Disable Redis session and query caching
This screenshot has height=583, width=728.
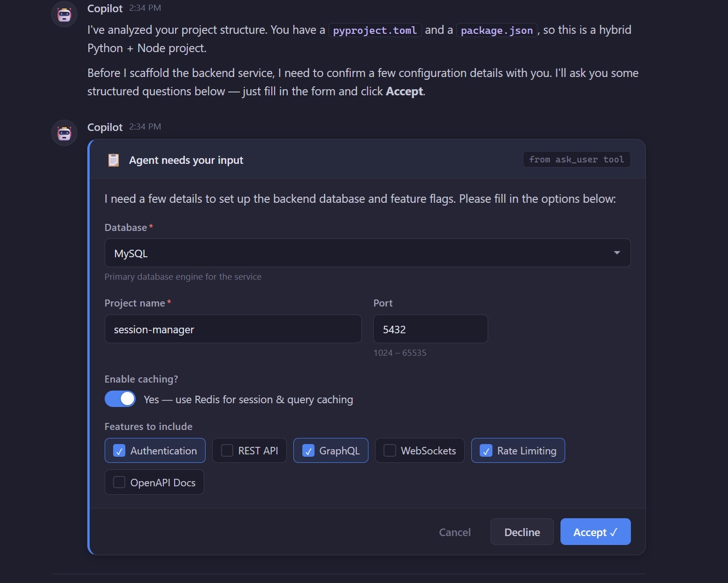(x=120, y=399)
